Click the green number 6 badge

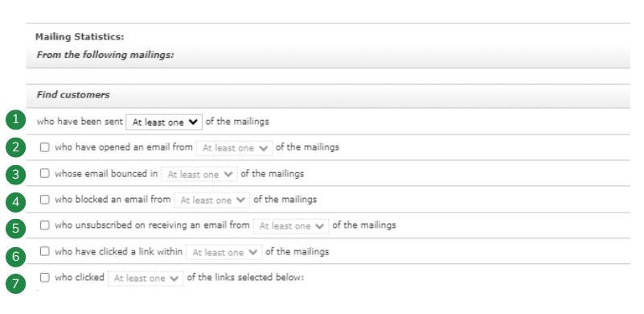(x=15, y=256)
